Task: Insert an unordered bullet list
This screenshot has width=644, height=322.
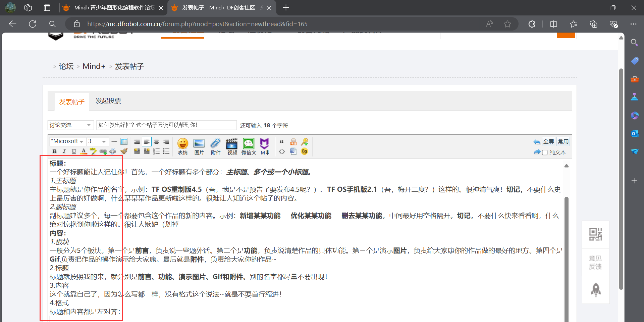Action: (166, 151)
